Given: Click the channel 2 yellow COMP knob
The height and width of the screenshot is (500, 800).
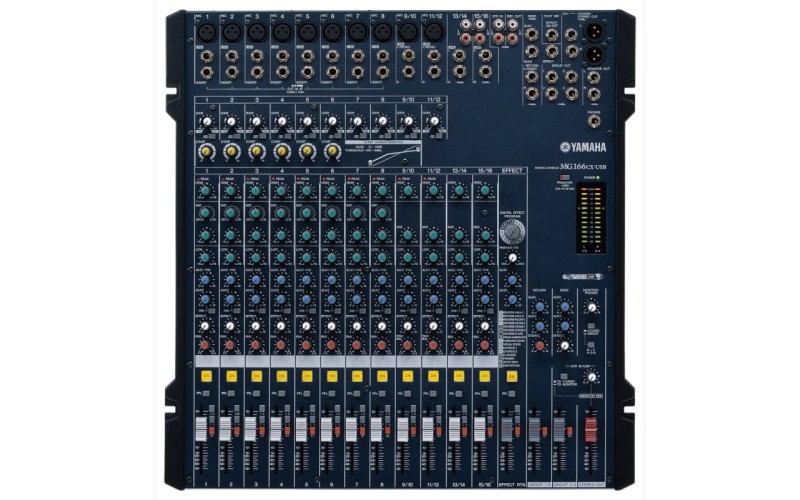Looking at the screenshot, I should click(x=231, y=151).
